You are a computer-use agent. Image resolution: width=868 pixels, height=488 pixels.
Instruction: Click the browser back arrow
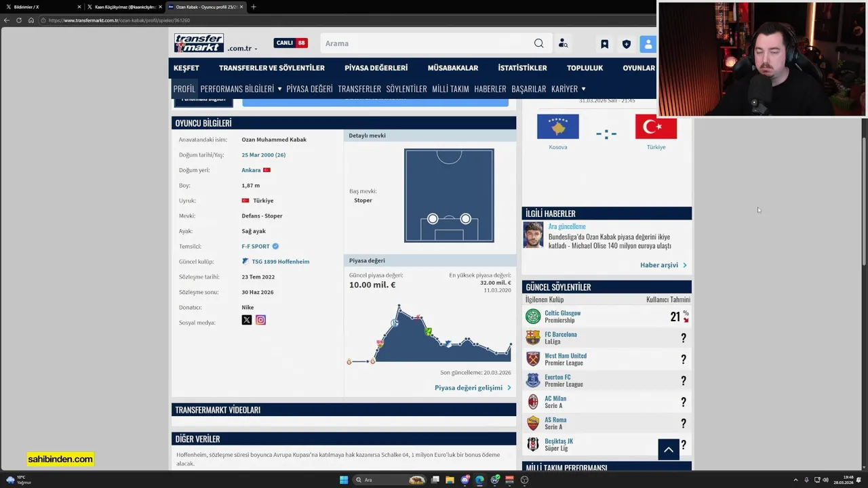tap(7, 20)
